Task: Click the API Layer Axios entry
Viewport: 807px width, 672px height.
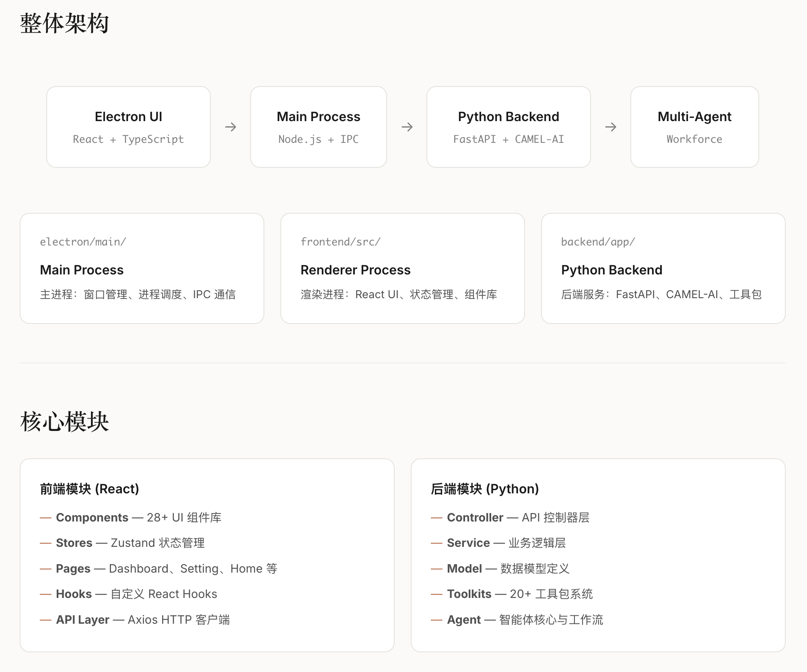Action: [x=142, y=620]
